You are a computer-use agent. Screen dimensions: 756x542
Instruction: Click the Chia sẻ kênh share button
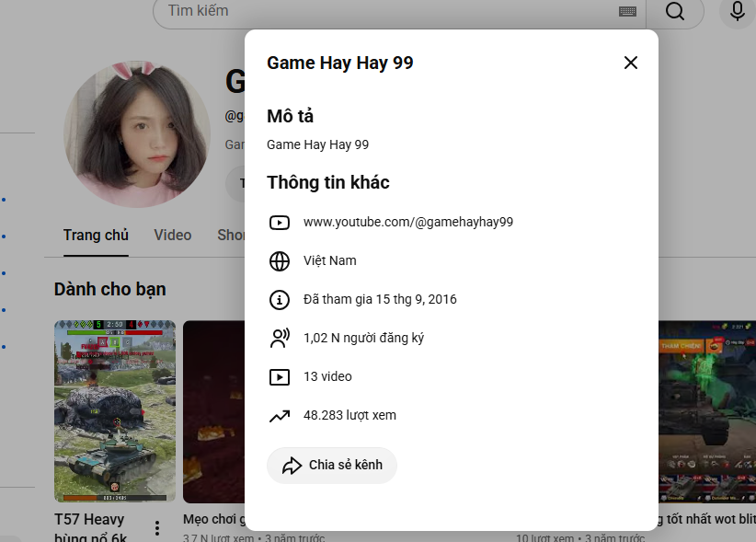click(332, 466)
